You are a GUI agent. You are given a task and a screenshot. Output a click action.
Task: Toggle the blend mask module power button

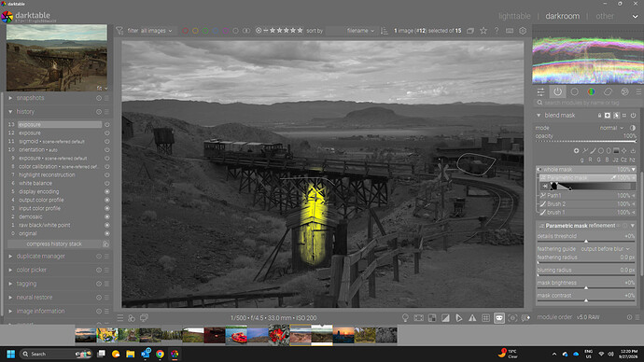point(633,116)
